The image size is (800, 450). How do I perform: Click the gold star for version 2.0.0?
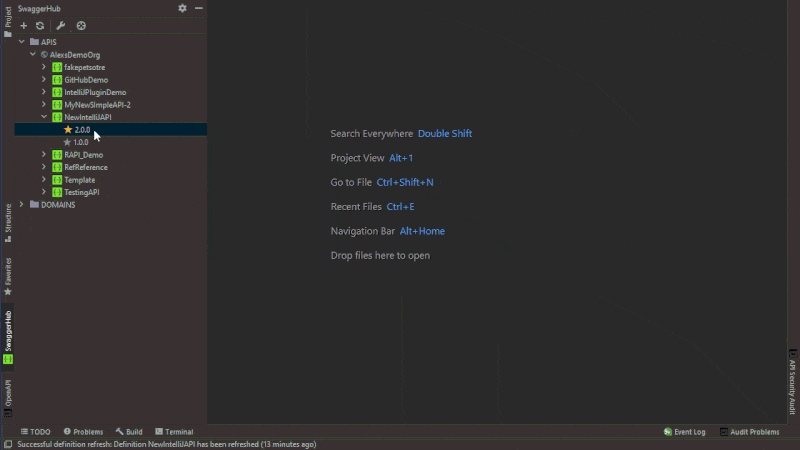tap(68, 130)
